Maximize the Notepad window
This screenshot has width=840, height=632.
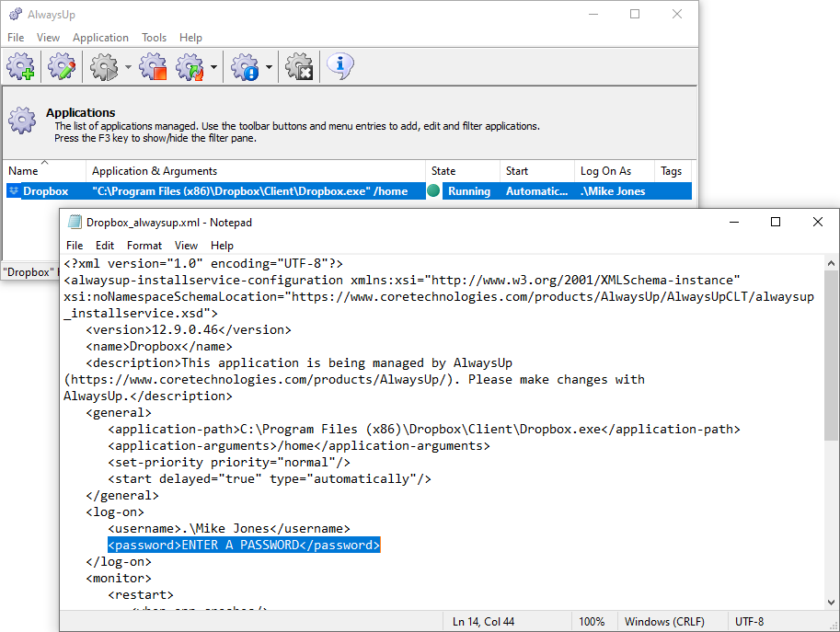(x=776, y=222)
